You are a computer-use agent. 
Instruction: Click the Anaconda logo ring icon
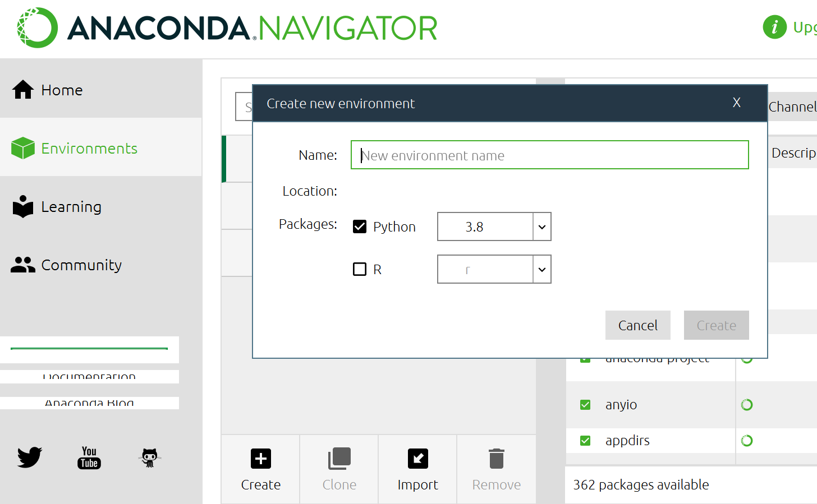click(37, 27)
